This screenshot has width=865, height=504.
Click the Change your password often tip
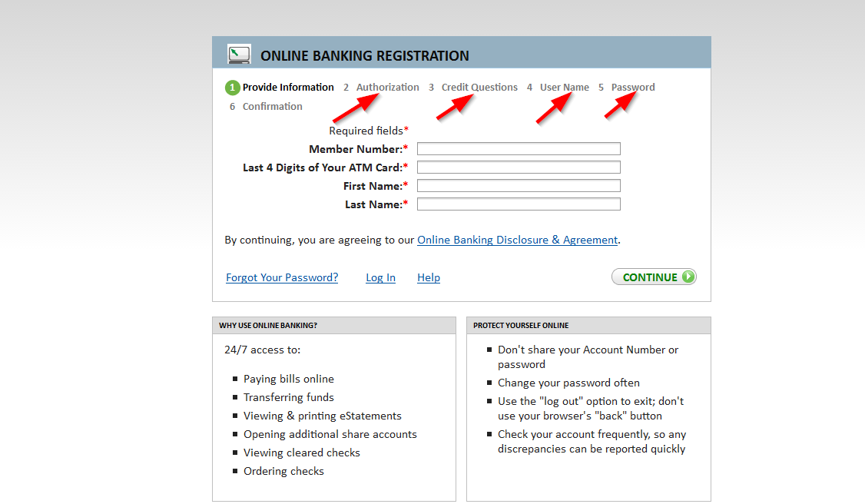pyautogui.click(x=568, y=383)
